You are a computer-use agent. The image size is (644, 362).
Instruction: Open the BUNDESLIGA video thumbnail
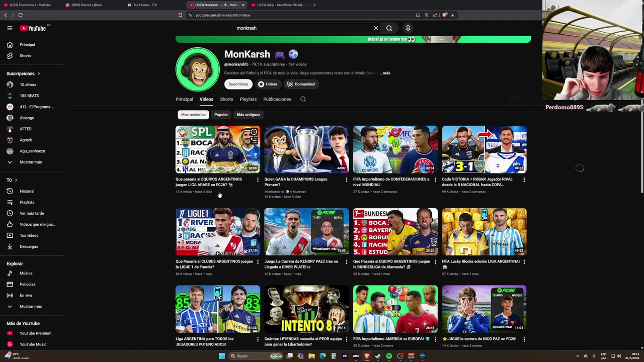pyautogui.click(x=395, y=232)
